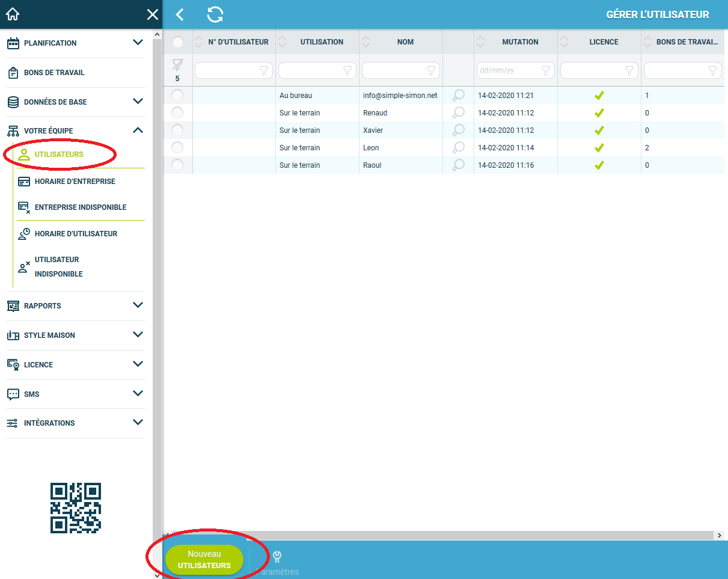Focus the Nom filter input field
This screenshot has width=728, height=579.
(401, 70)
